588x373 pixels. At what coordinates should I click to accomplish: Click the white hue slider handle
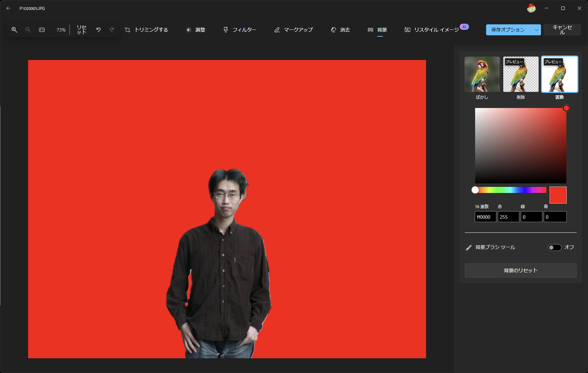[x=475, y=190]
